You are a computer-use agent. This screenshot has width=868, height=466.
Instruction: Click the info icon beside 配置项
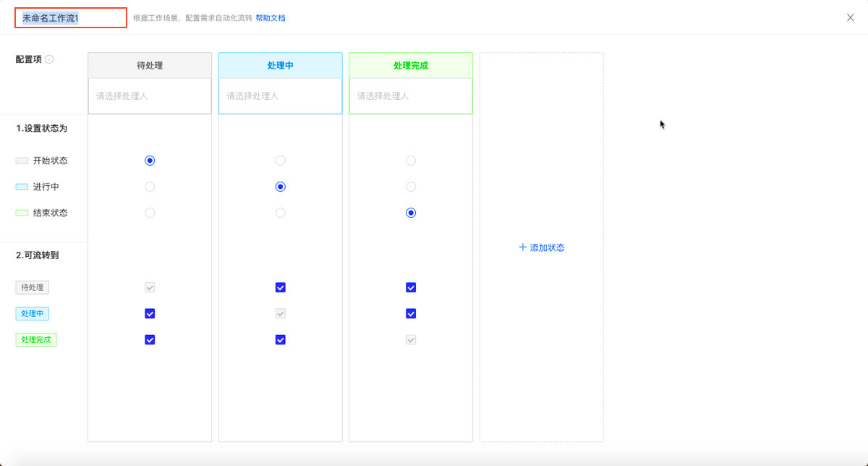click(49, 59)
